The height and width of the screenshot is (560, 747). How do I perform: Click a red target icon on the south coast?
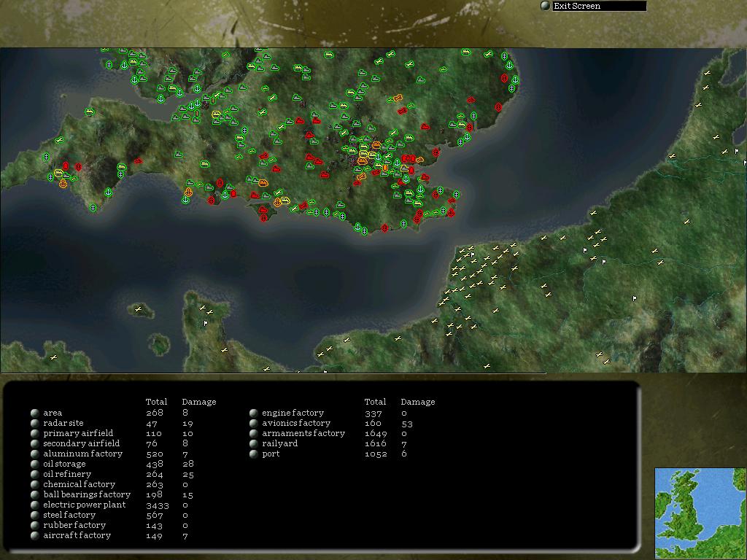385,226
